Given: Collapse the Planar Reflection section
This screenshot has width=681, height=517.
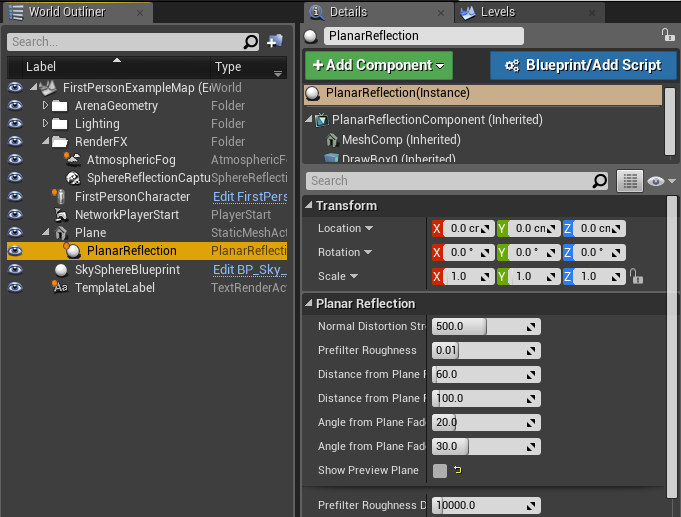Looking at the screenshot, I should (309, 304).
